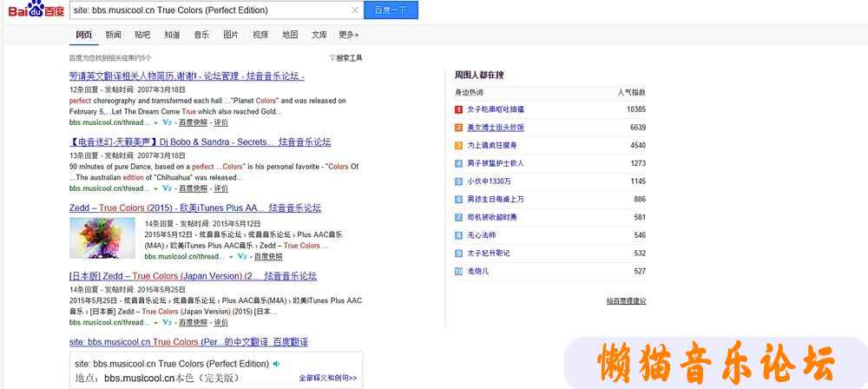Select the 周围人都在搜 panel heading
The width and height of the screenshot is (868, 389).
coord(479,75)
